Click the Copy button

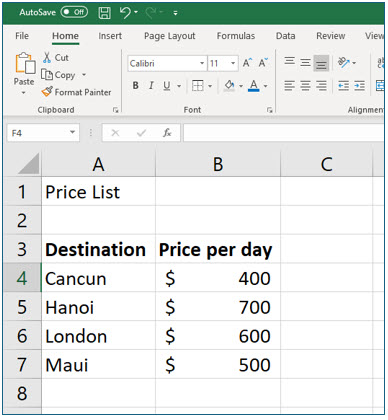(58, 75)
